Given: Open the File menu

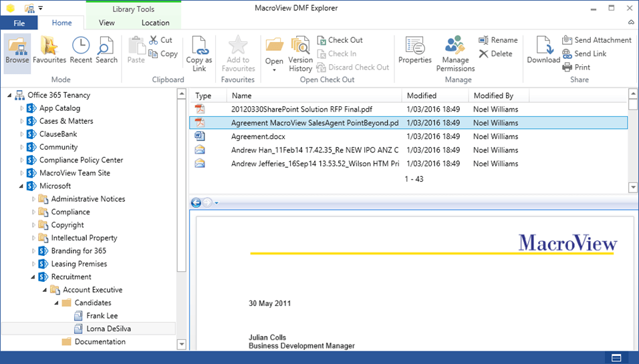Looking at the screenshot, I should click(x=19, y=23).
